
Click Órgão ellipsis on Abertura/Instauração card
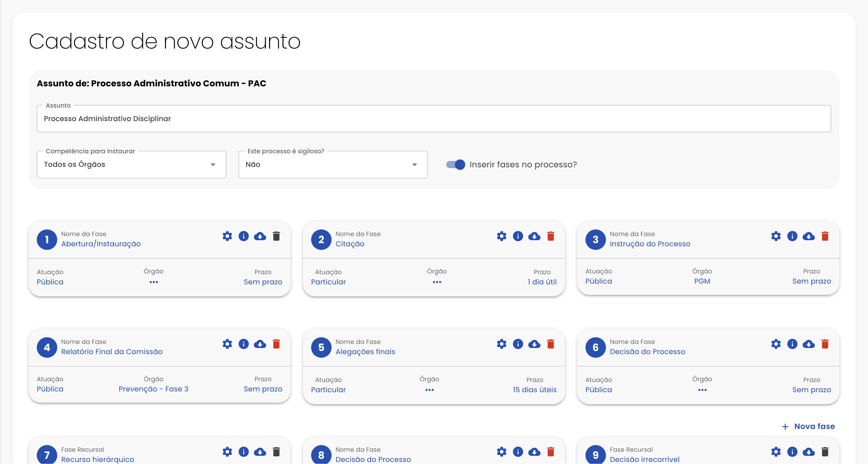154,282
